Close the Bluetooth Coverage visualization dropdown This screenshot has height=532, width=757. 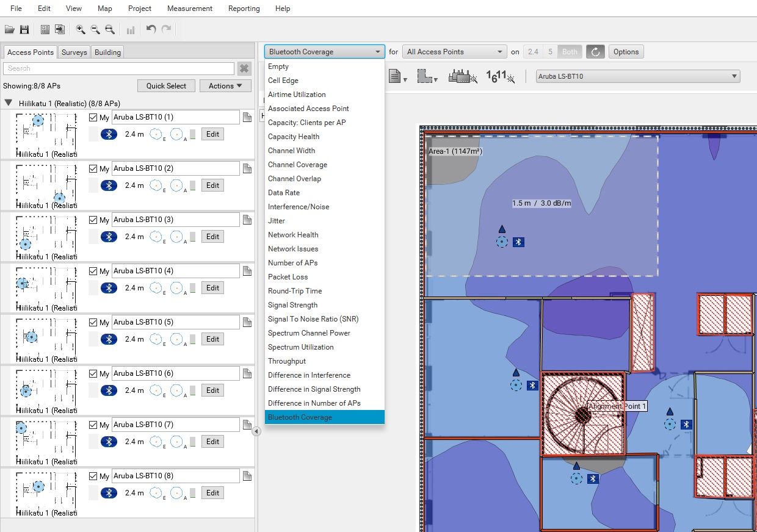tap(324, 52)
